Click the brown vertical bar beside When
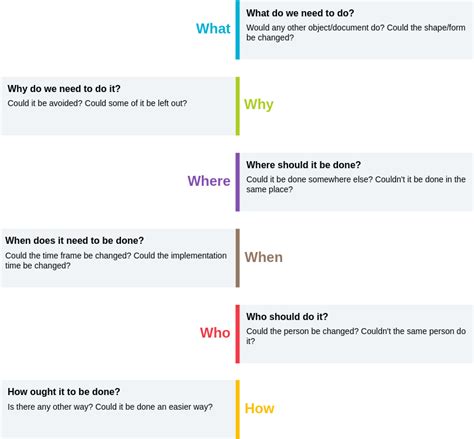 click(x=238, y=258)
